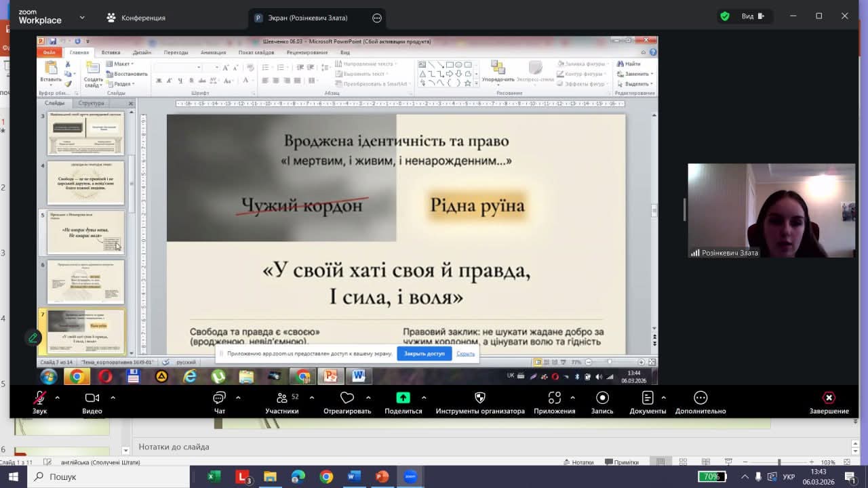Open the Zoom Chat panel
Screen dimensions: 868x488
219,399
